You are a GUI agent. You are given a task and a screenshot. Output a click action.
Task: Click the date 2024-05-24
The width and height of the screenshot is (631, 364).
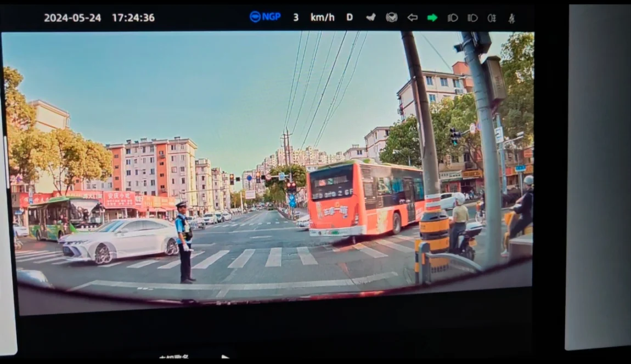click(72, 18)
